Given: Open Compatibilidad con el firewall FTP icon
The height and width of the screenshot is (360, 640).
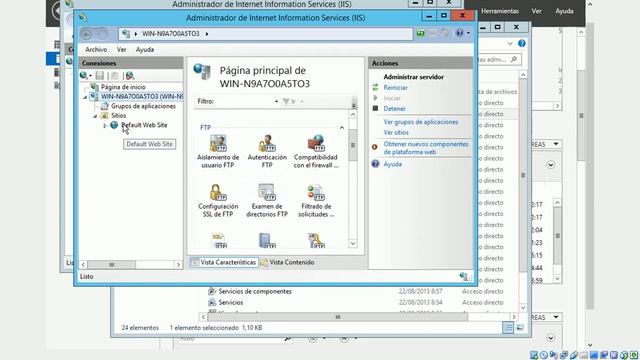Looking at the screenshot, I should (x=316, y=152).
